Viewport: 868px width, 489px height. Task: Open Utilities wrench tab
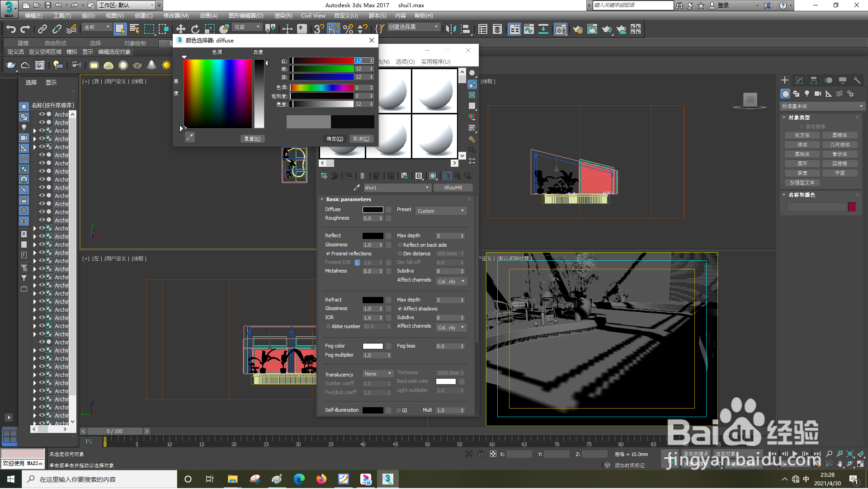point(857,80)
